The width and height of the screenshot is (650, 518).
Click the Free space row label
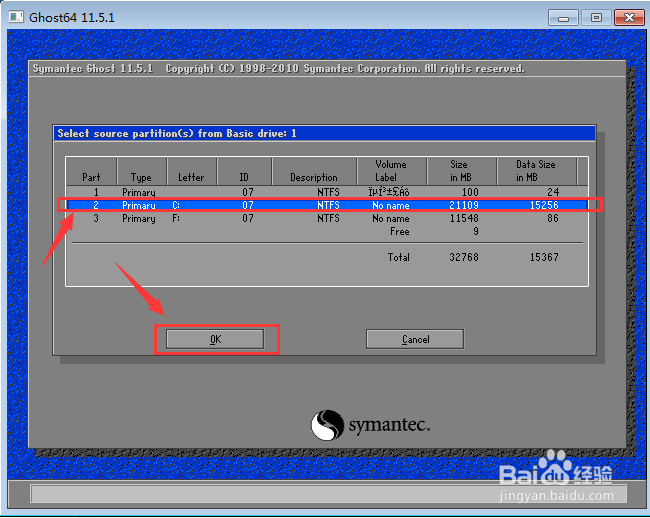coord(400,232)
